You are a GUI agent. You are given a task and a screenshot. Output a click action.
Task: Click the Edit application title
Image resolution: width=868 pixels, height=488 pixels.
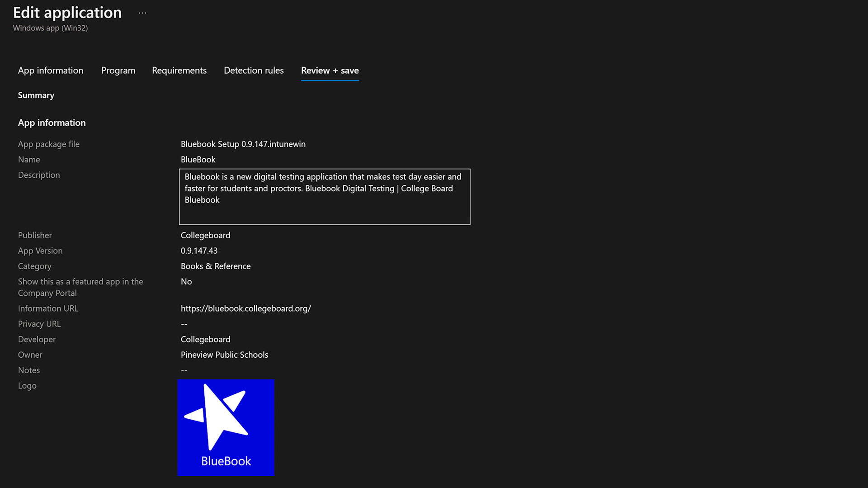click(67, 13)
